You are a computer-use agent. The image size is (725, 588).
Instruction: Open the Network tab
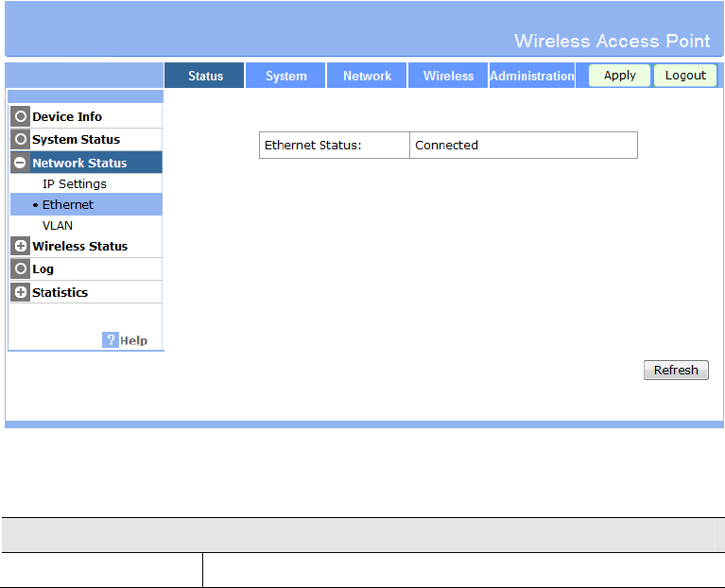pos(367,76)
